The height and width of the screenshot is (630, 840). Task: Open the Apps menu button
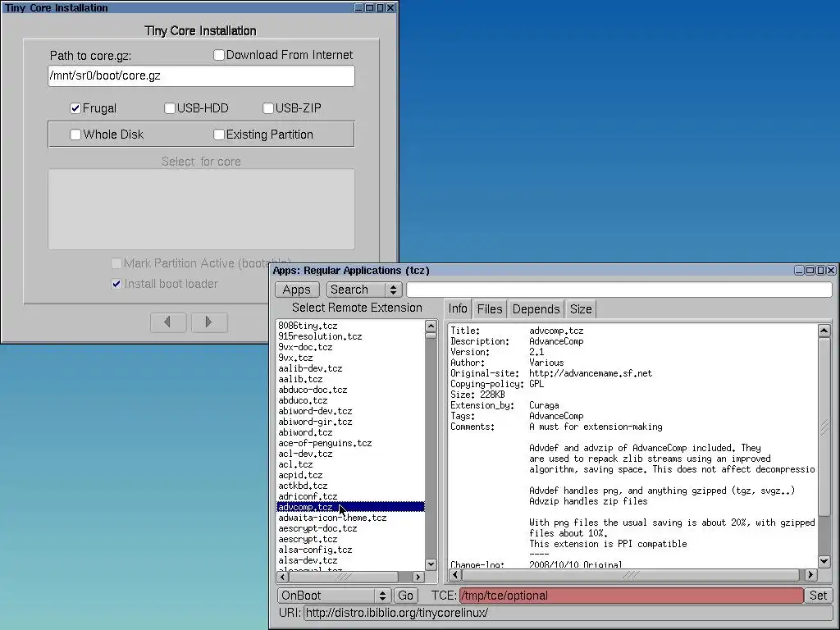point(297,290)
